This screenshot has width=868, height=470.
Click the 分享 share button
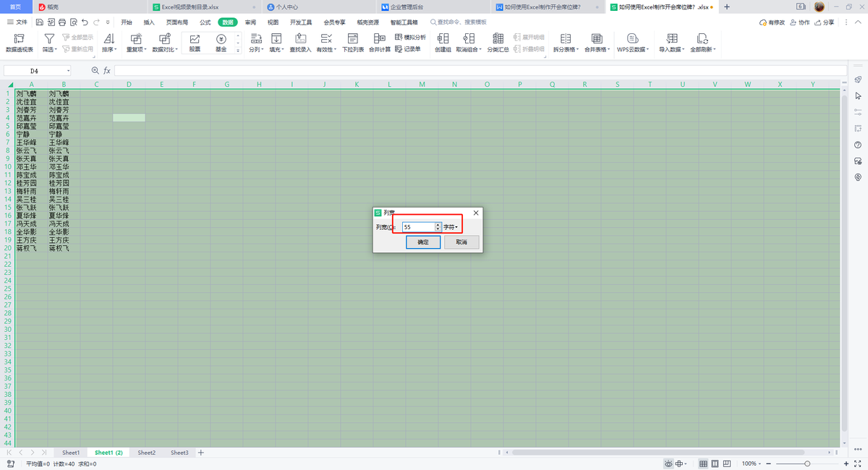pyautogui.click(x=824, y=22)
